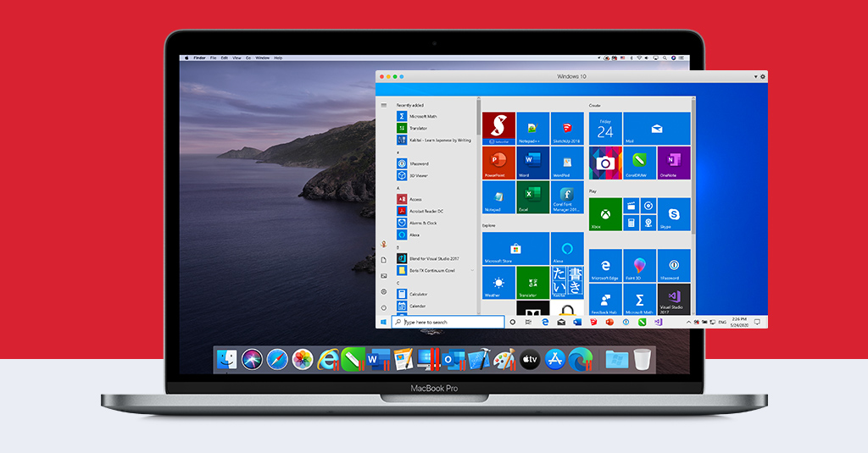
Task: Open the Friday 24 calendar tile
Action: [x=605, y=129]
